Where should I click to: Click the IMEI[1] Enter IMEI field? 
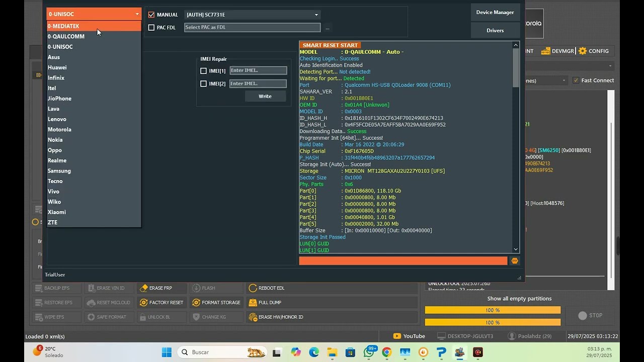(x=259, y=71)
